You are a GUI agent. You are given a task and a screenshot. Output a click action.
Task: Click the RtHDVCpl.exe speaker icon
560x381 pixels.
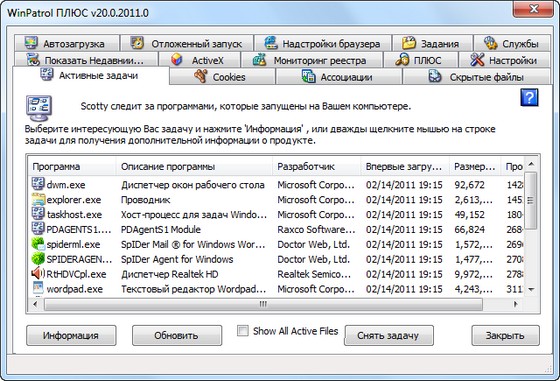[38, 274]
